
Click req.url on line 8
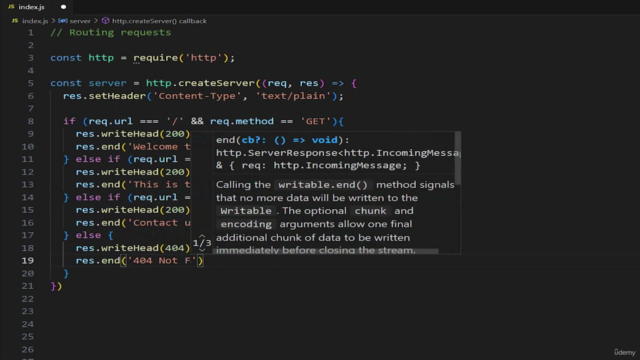(111, 121)
